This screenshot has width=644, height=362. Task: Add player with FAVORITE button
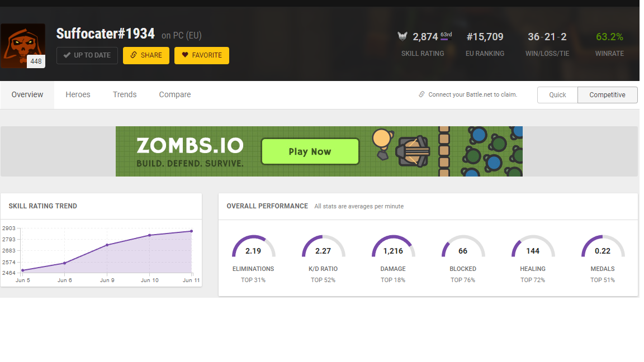(202, 55)
